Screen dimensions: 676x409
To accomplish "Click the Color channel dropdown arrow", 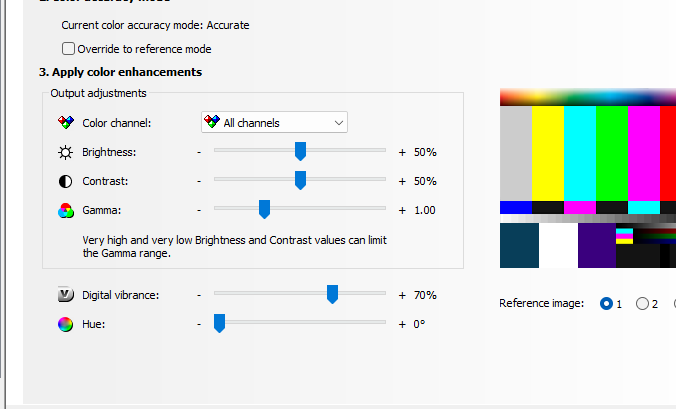I will click(339, 123).
